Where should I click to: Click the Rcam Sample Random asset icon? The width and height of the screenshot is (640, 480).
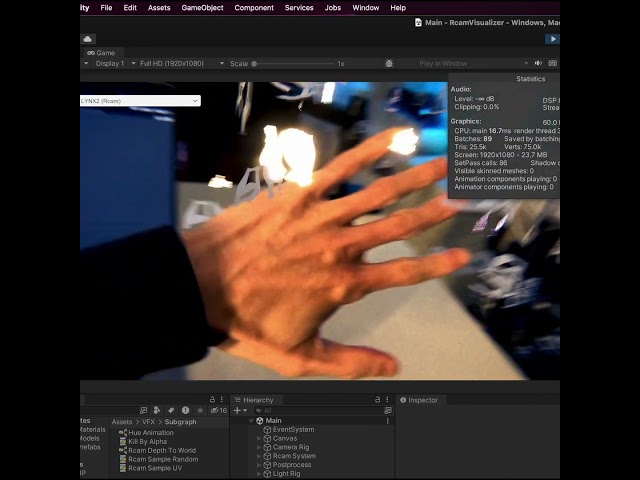click(x=123, y=459)
